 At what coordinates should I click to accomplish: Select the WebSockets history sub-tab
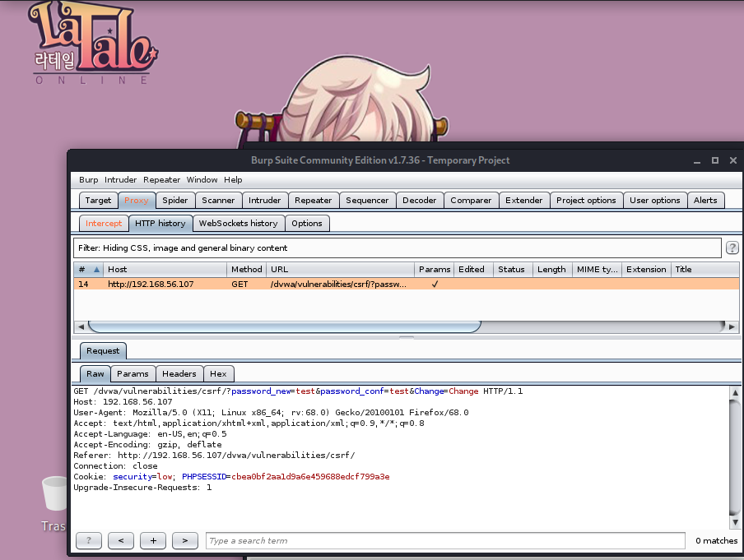tap(238, 224)
